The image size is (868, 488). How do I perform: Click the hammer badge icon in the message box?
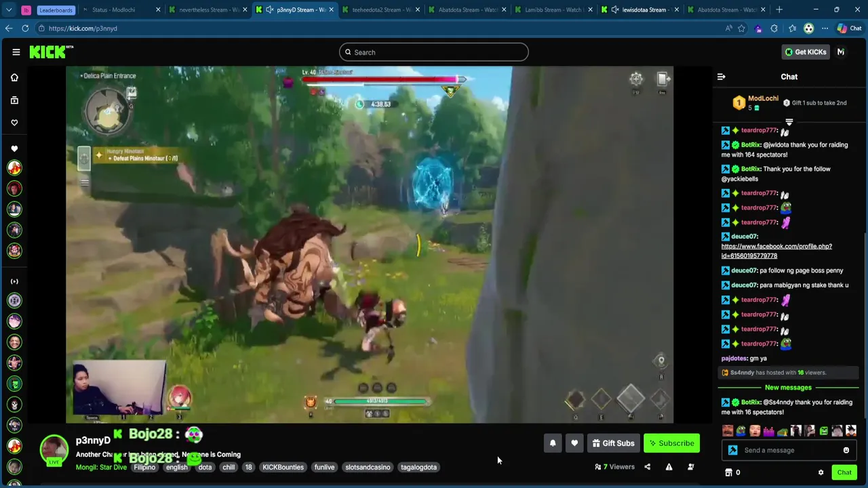tap(732, 450)
